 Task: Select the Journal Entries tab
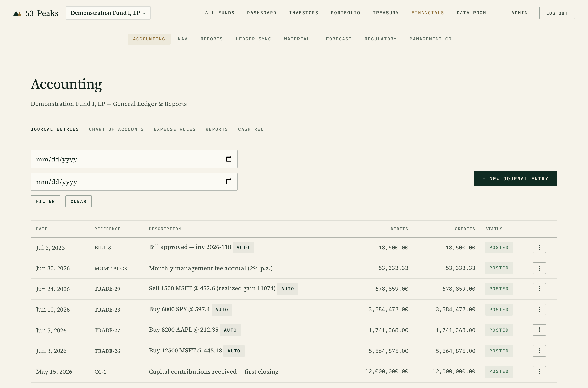tap(55, 129)
